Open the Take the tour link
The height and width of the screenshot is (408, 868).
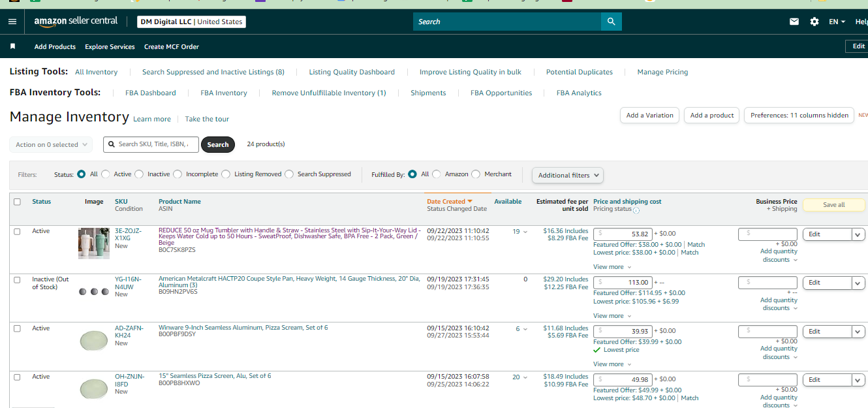207,119
